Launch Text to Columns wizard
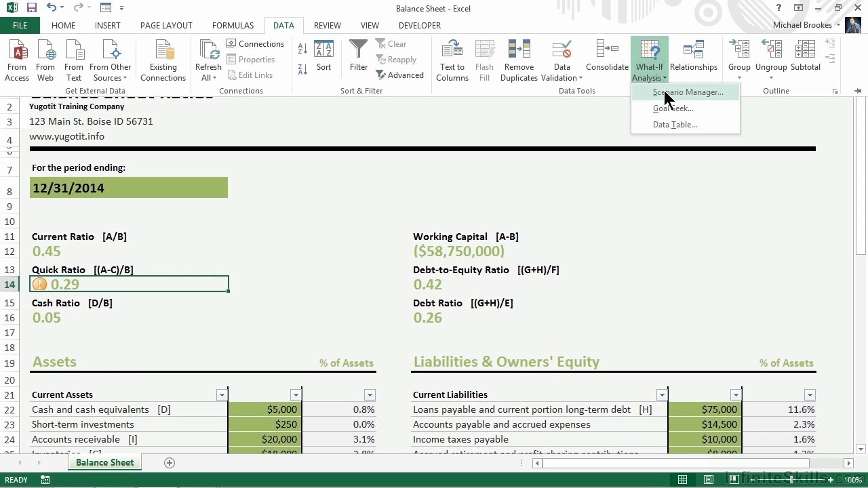The width and height of the screenshot is (868, 488). point(452,61)
